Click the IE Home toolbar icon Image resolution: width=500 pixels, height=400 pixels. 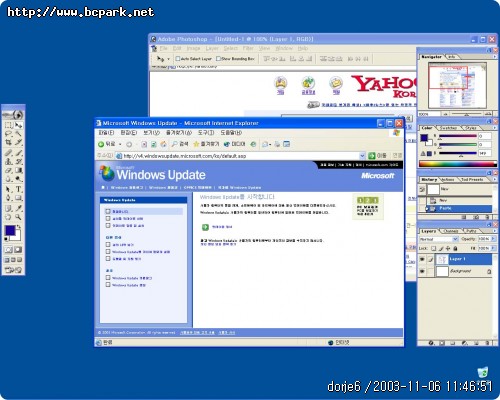164,144
